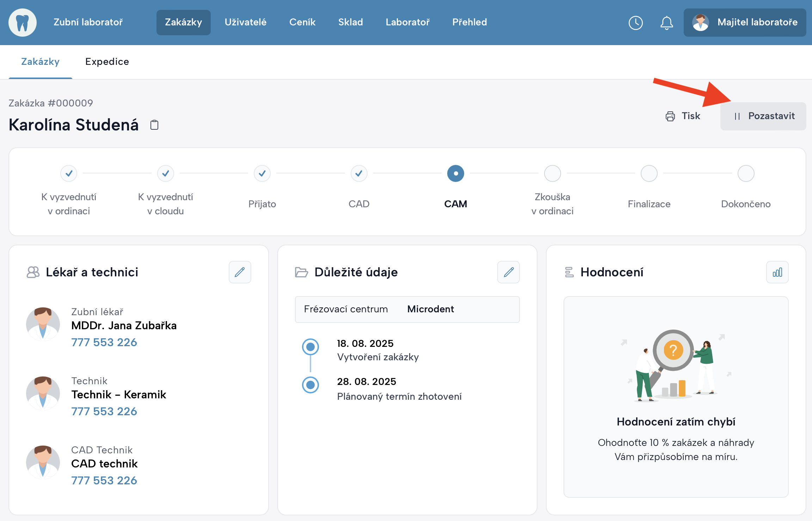812x521 pixels.
Task: Edit Lékař a technici with pencil icon
Action: (x=240, y=272)
